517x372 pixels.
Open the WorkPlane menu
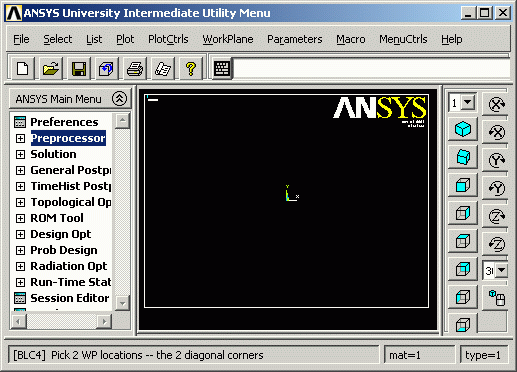pos(228,39)
